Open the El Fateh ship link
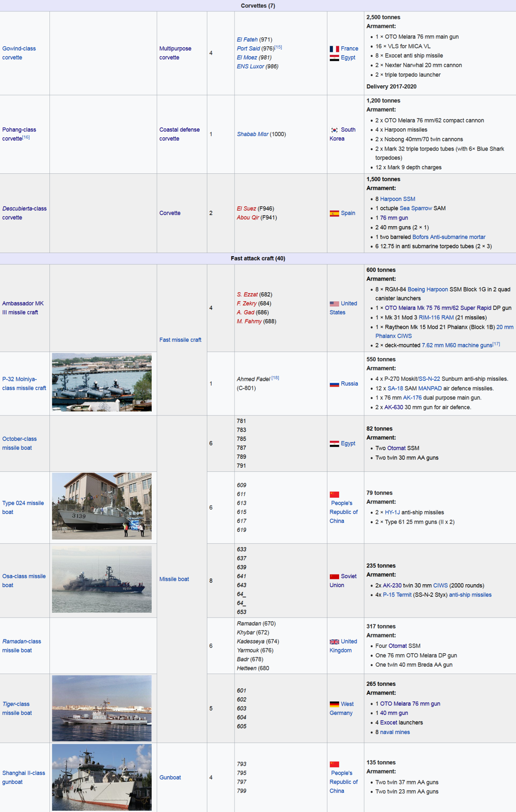Viewport: 516px width, 812px height. coord(247,40)
